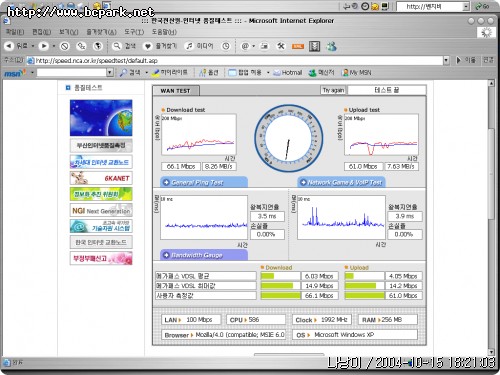The height and width of the screenshot is (375, 500).
Task: Open Hotmail link in MSN toolbar
Action: pyautogui.click(x=288, y=72)
